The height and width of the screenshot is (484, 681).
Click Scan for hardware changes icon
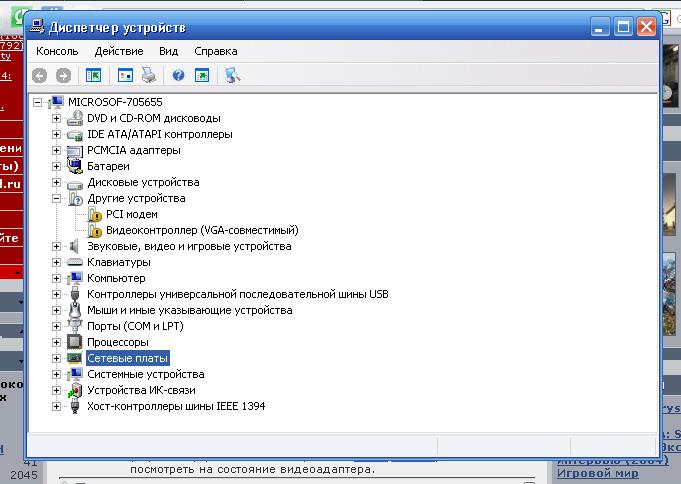(232, 76)
